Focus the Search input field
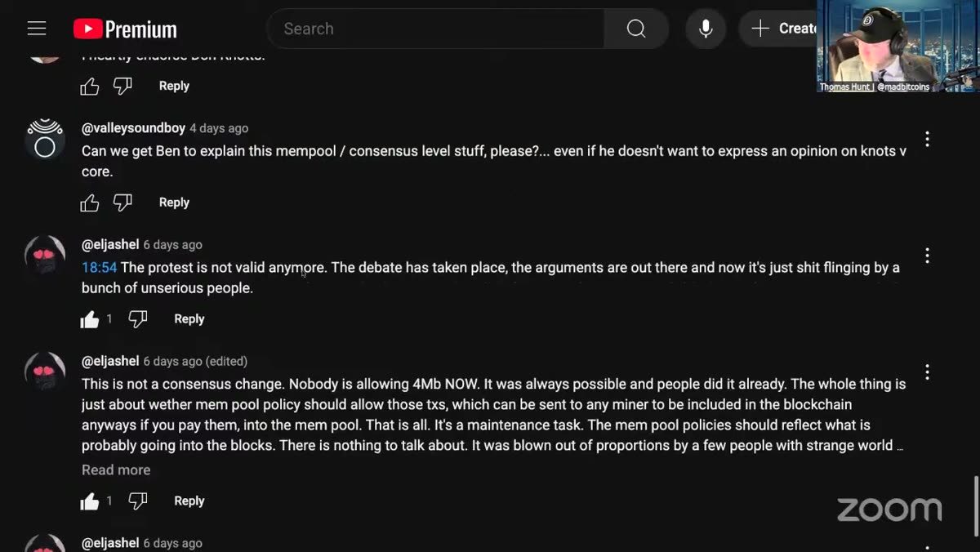980x552 pixels. (435, 29)
